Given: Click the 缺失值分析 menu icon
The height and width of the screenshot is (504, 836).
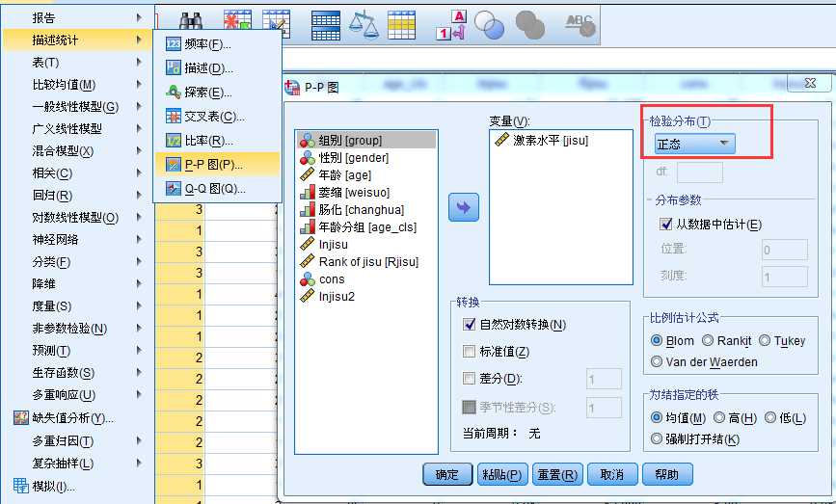Looking at the screenshot, I should point(21,417).
